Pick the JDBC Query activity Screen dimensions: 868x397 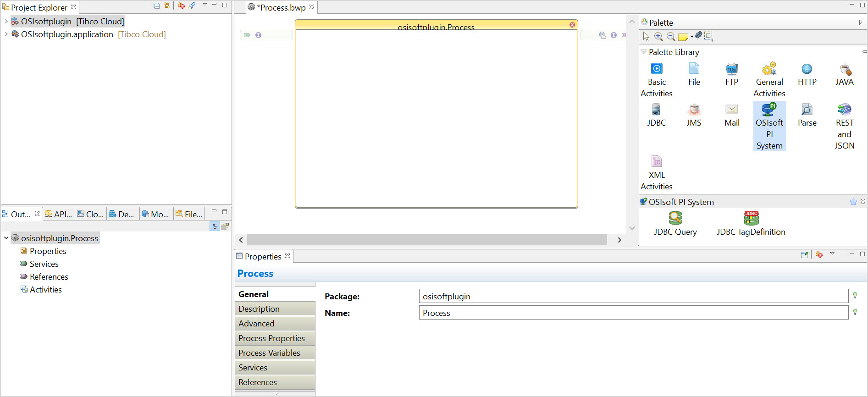[x=675, y=224]
